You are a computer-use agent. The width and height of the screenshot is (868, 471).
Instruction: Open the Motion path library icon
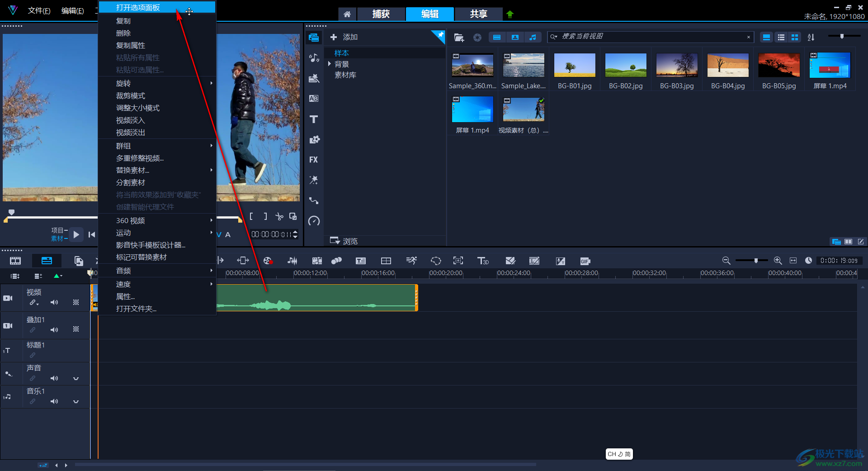314,200
